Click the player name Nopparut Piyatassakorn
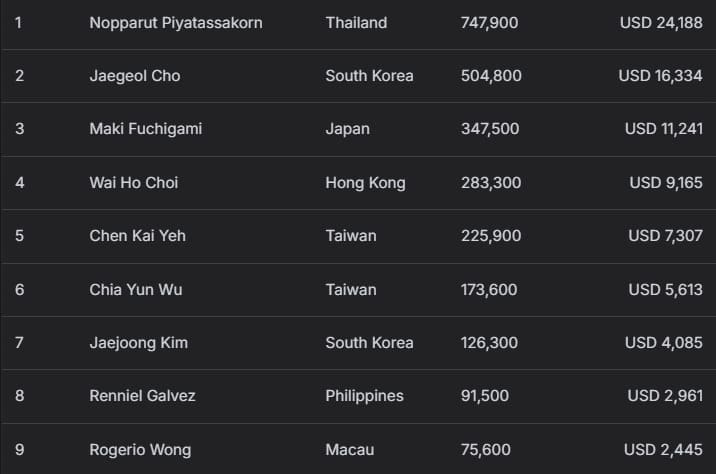Screen dimensions: 716x474 coord(176,22)
